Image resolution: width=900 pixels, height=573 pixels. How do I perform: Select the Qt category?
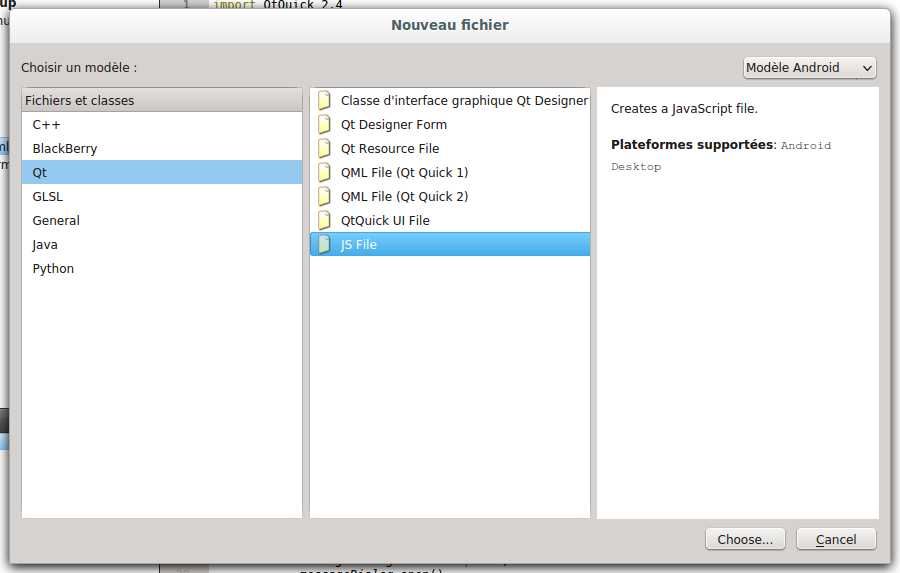point(40,173)
